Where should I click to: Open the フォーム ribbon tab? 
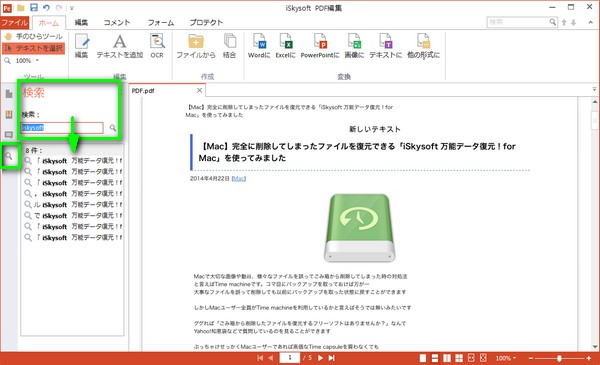[161, 23]
